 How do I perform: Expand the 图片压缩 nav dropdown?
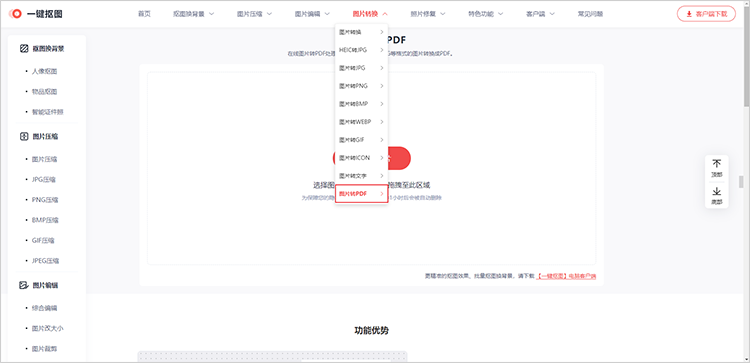(x=254, y=14)
